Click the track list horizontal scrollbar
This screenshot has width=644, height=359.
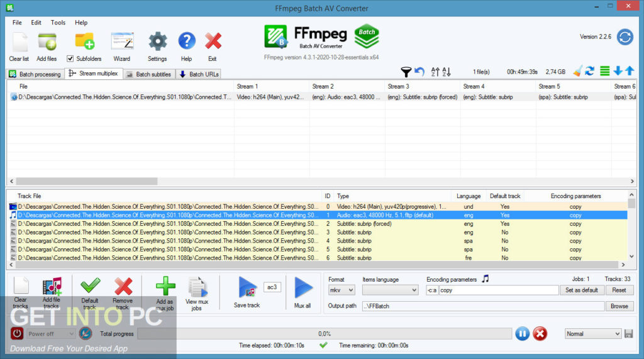[x=317, y=265]
